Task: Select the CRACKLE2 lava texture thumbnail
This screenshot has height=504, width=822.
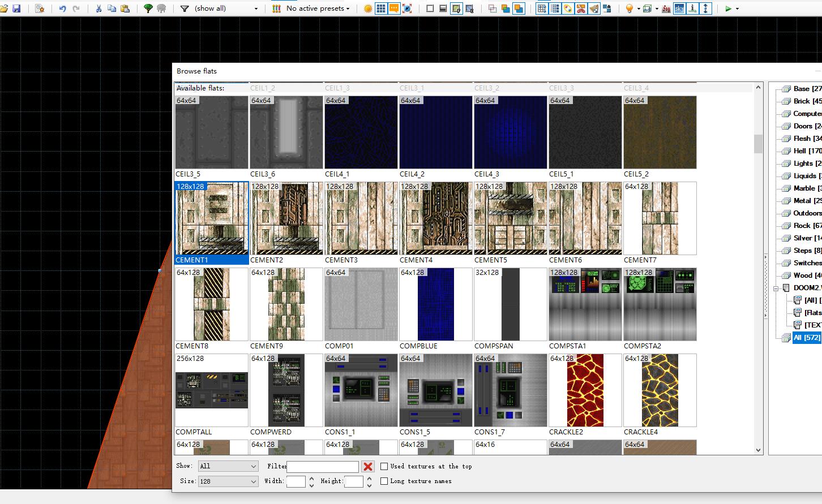Action: pyautogui.click(x=585, y=390)
